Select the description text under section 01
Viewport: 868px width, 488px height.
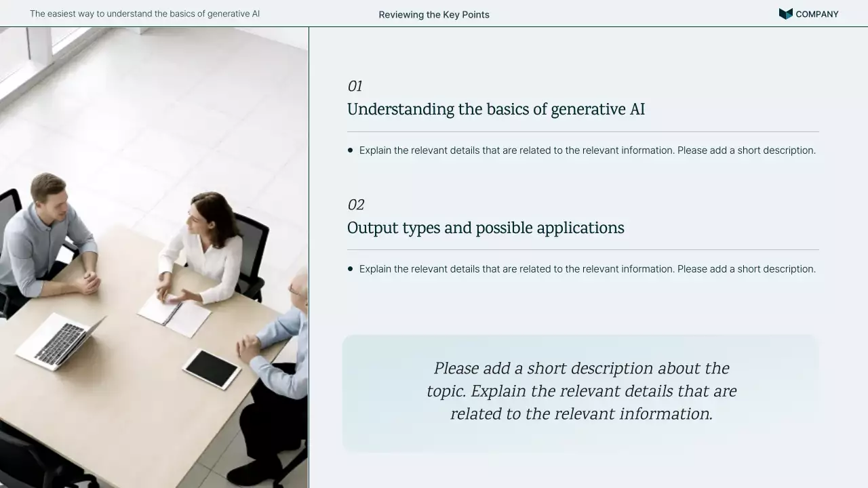pos(587,150)
